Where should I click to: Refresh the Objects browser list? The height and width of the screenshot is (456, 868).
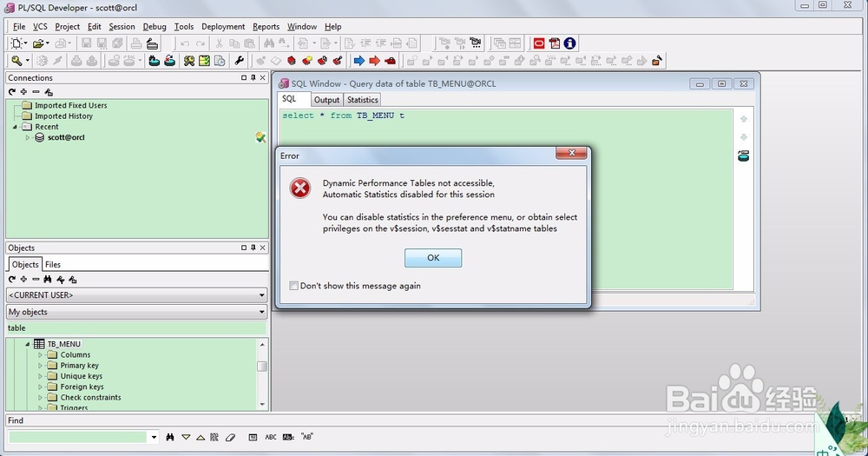pos(11,280)
